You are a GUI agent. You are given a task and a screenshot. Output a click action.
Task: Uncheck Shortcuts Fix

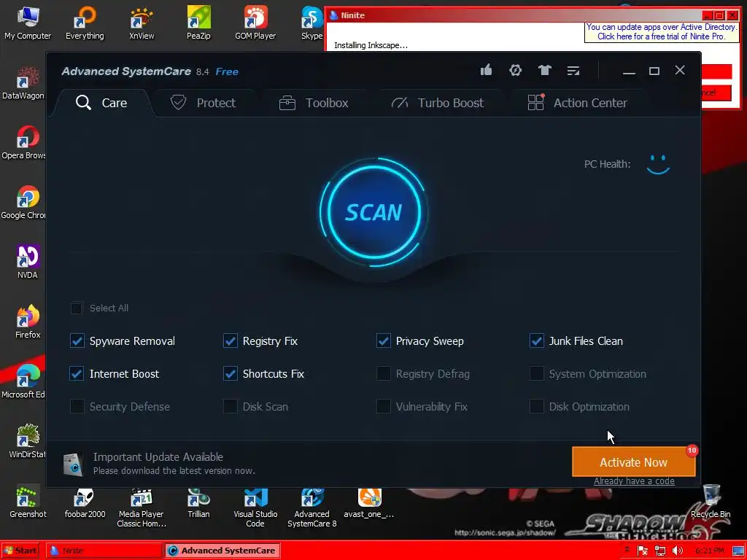click(230, 374)
